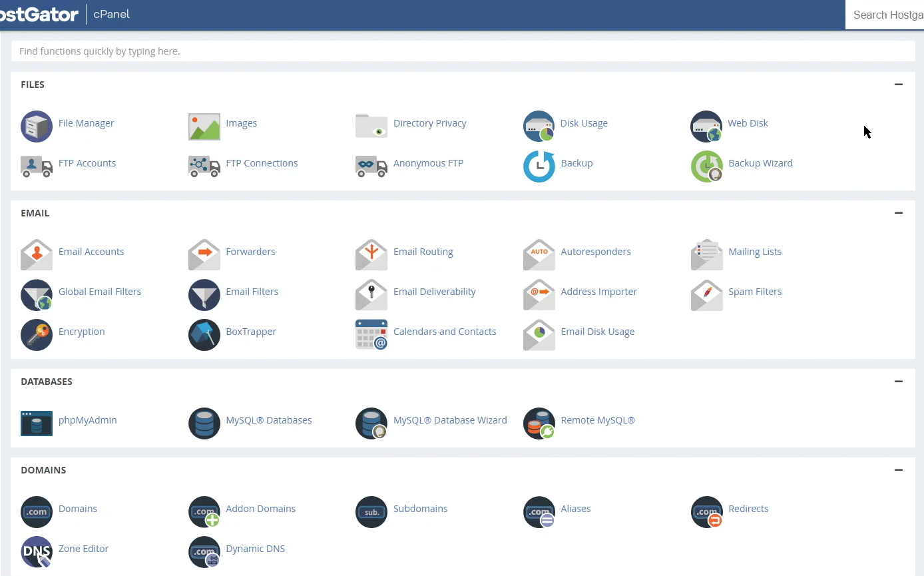The height and width of the screenshot is (576, 924).
Task: Open the Redirects icon
Action: pos(707,512)
